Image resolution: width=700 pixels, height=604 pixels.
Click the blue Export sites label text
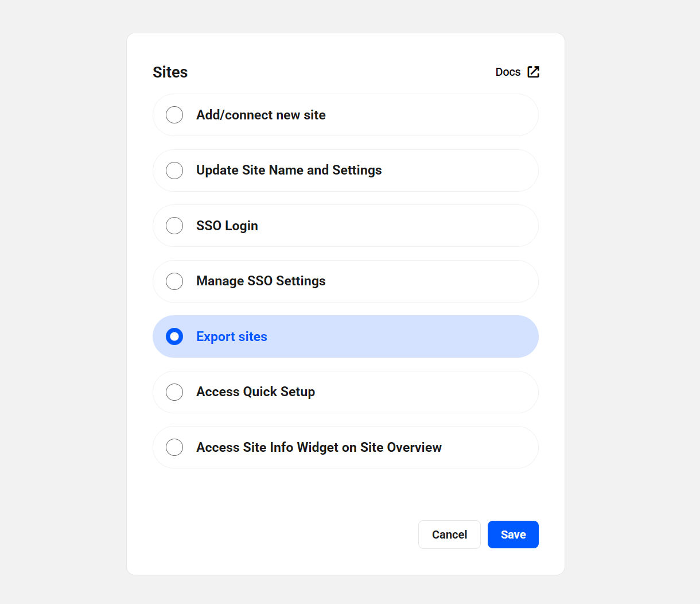click(231, 336)
